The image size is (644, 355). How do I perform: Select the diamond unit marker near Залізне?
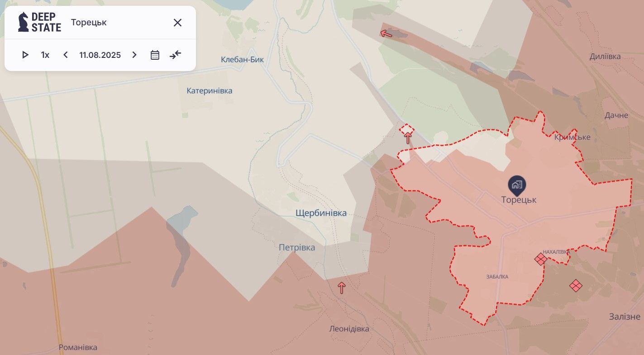[575, 285]
